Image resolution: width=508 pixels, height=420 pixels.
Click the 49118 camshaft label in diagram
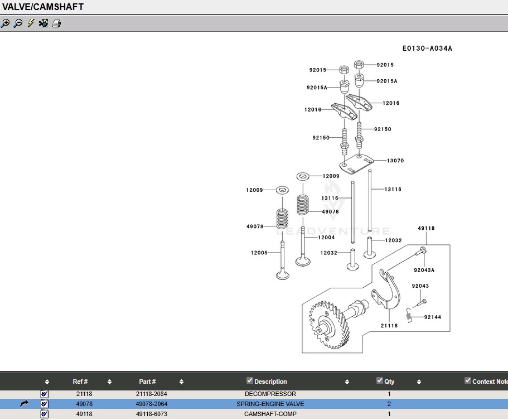(x=426, y=228)
